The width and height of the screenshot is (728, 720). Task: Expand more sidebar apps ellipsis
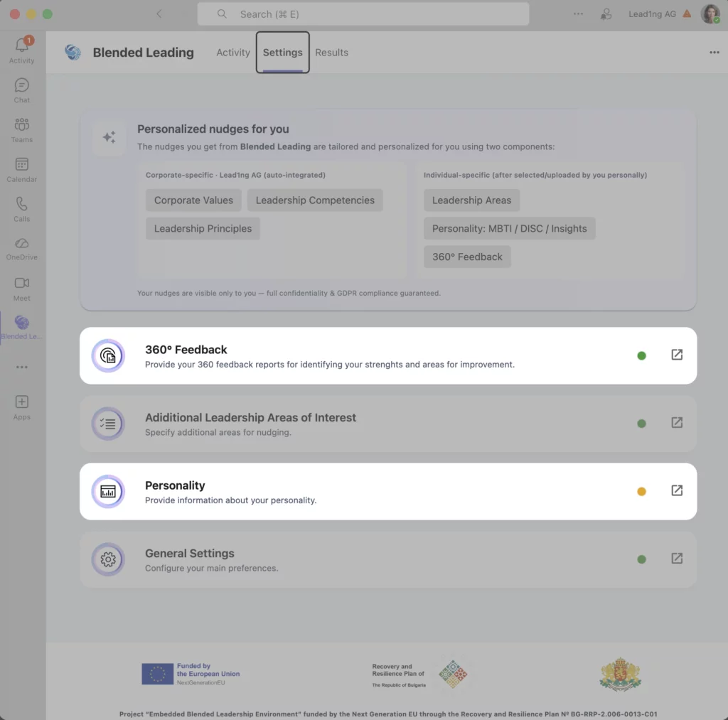point(22,367)
